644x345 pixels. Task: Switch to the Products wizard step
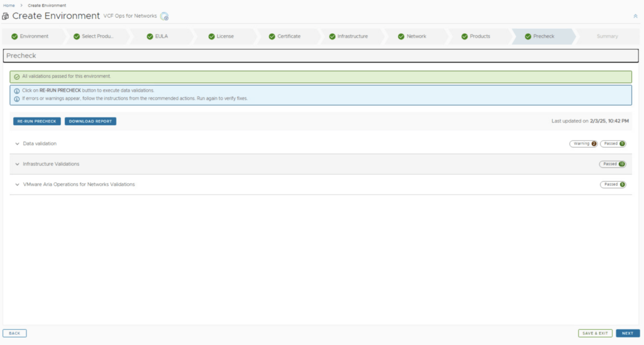point(479,36)
